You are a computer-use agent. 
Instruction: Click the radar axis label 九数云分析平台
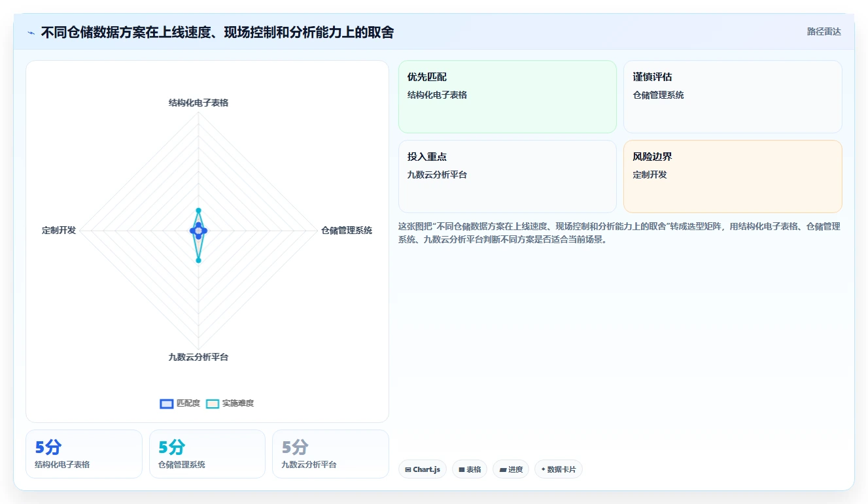coord(198,357)
